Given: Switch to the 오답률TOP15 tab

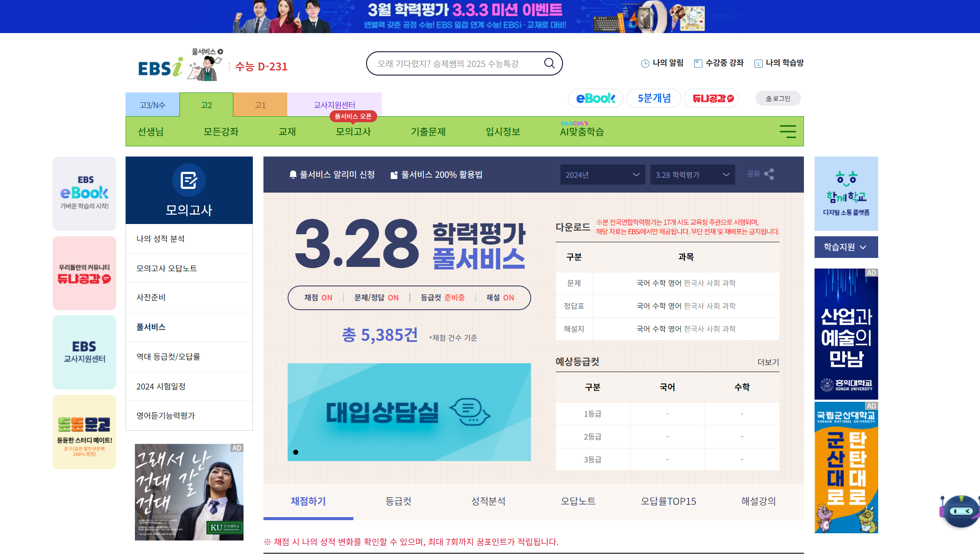Looking at the screenshot, I should pyautogui.click(x=668, y=501).
